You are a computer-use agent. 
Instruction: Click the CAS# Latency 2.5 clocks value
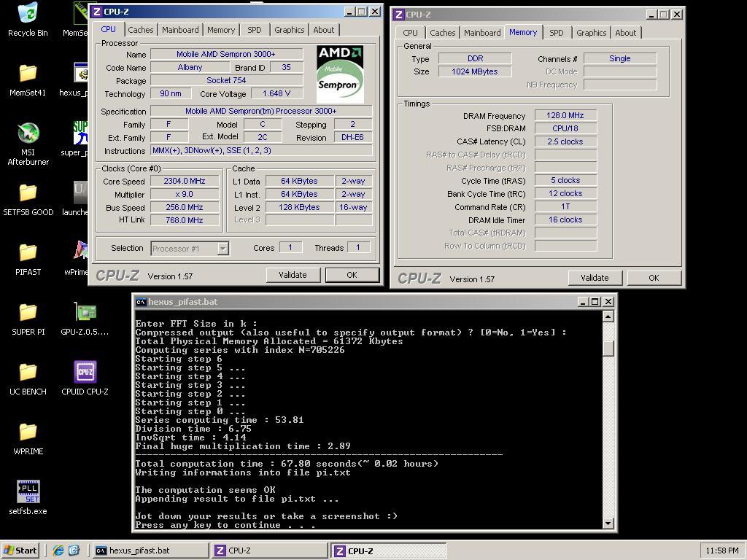coord(565,141)
